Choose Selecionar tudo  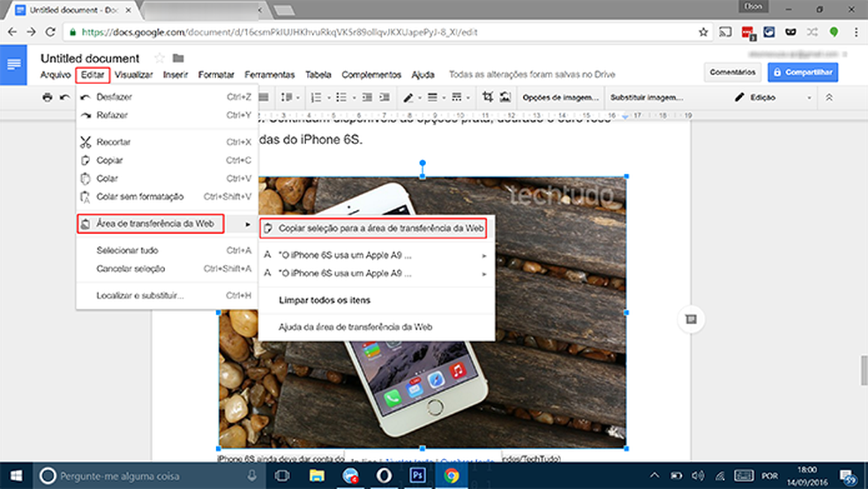(x=167, y=251)
